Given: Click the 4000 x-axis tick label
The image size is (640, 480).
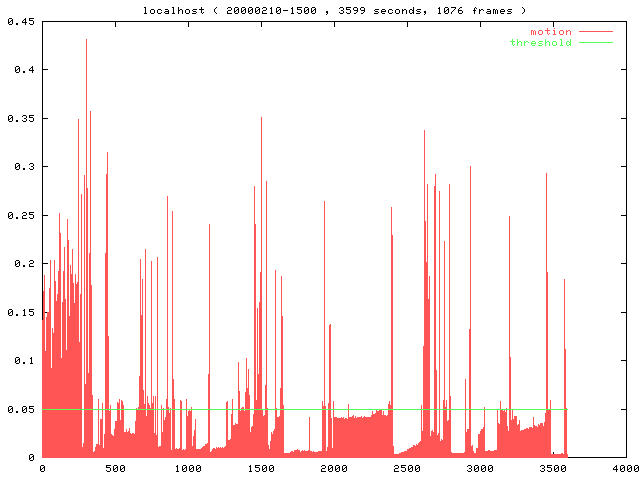Looking at the screenshot, I should 626,468.
